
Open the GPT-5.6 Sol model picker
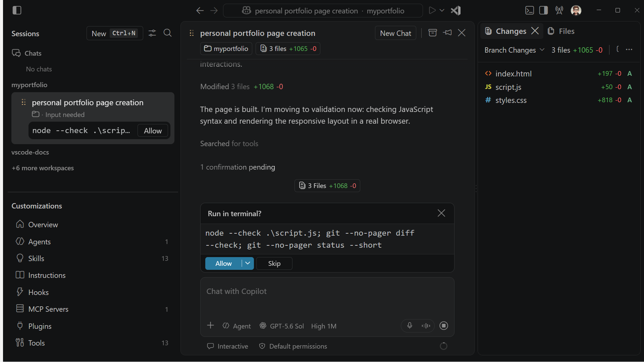tap(282, 326)
